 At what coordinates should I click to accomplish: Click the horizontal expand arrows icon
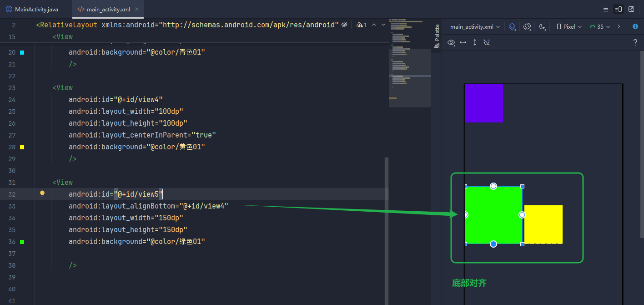point(463,42)
